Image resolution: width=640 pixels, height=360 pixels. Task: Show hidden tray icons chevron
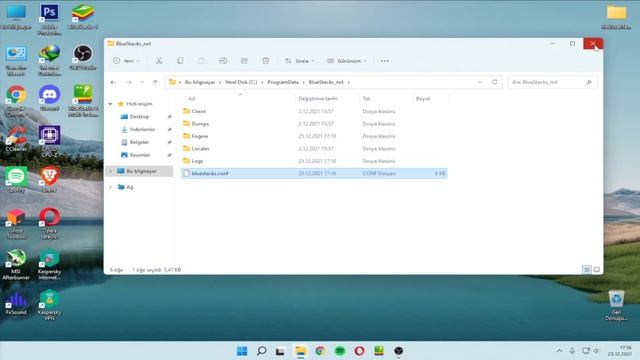(560, 351)
